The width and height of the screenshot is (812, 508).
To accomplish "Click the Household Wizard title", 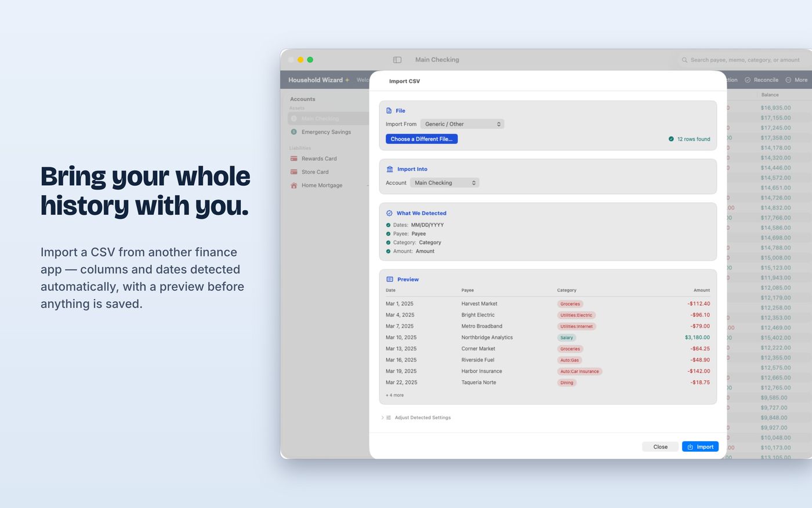I will pyautogui.click(x=316, y=80).
